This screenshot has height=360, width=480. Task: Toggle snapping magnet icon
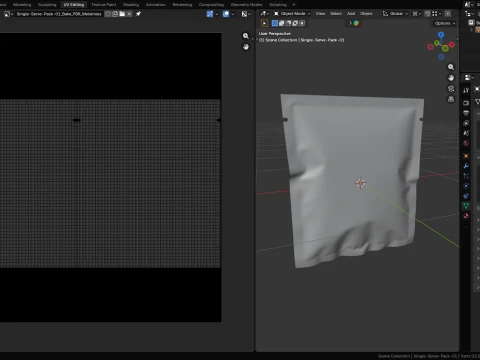[x=428, y=14]
